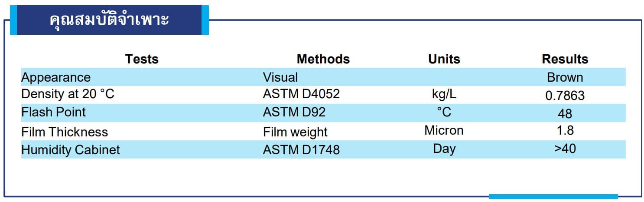
Task: Select the Methods column header
Action: pyautogui.click(x=323, y=59)
